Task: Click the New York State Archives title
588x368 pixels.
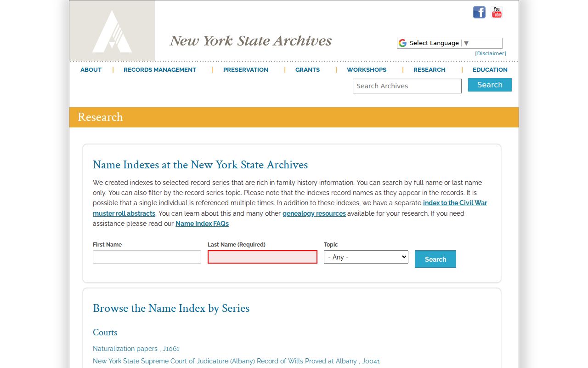Action: point(251,41)
